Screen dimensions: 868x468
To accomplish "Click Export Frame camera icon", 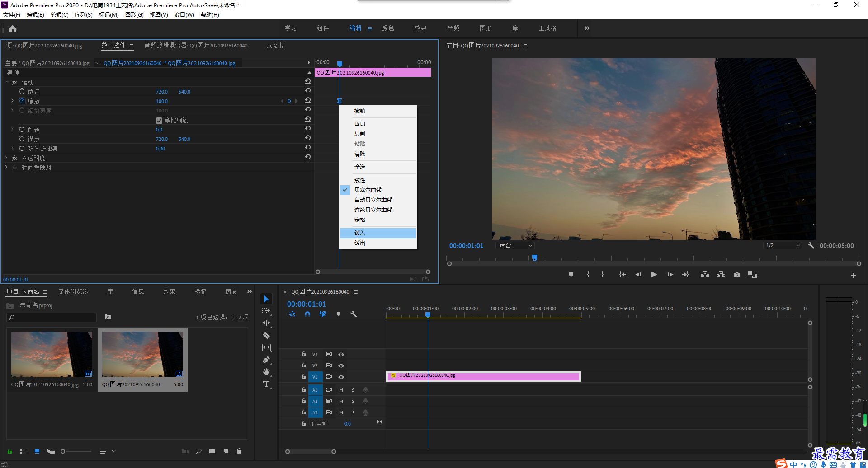I will (x=737, y=275).
